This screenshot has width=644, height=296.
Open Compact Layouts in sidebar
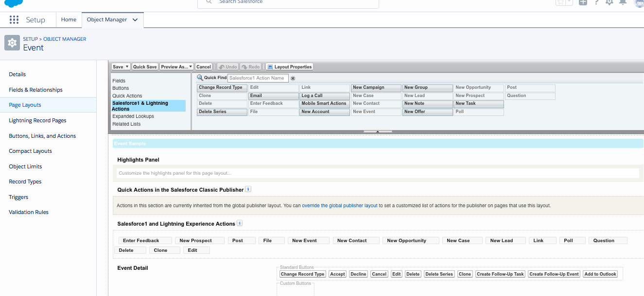[31, 151]
